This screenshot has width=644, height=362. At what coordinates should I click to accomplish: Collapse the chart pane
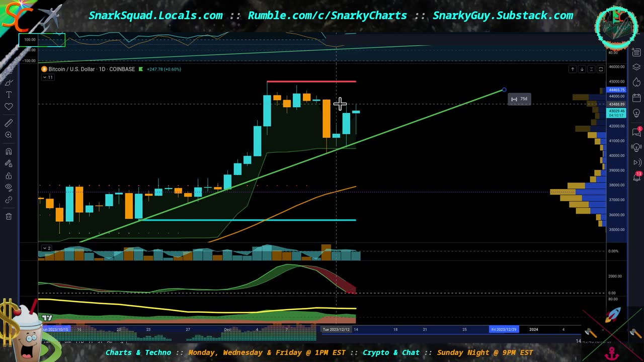pyautogui.click(x=591, y=69)
